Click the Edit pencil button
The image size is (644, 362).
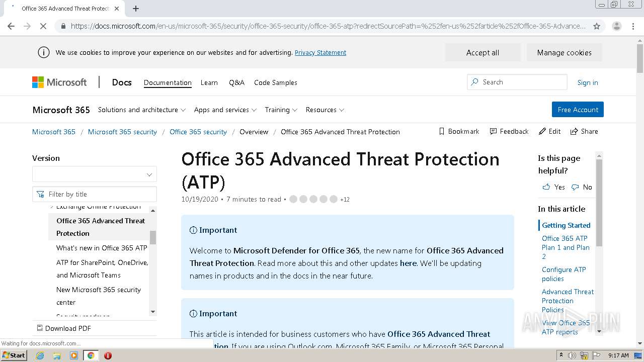[549, 131]
